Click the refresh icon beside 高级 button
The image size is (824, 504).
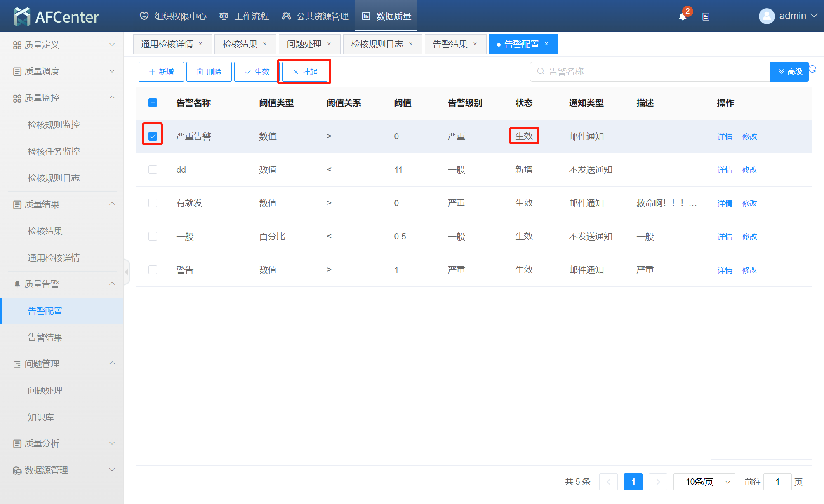click(813, 69)
